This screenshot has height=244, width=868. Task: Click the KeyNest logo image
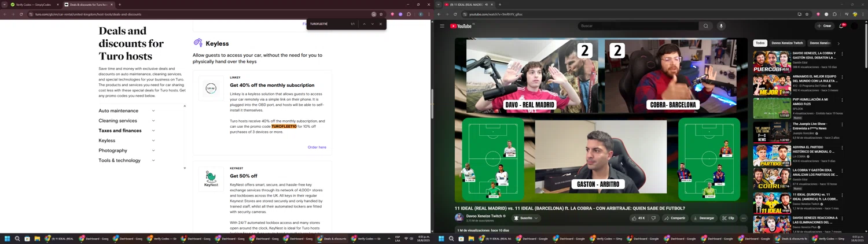pos(211,179)
